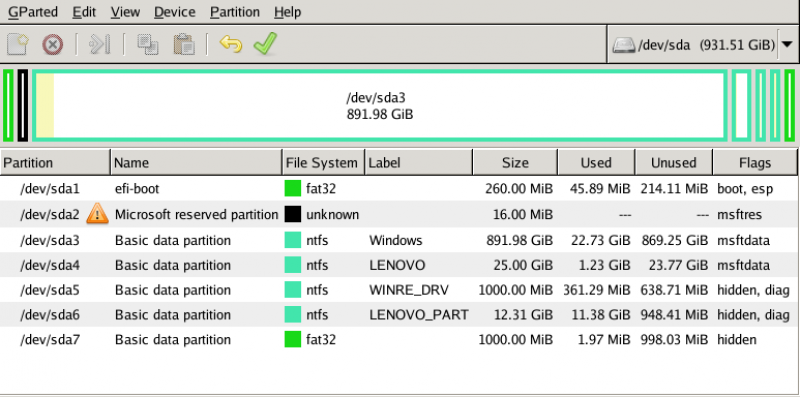
Task: Undo last operation with yellow arrow icon
Action: tap(231, 44)
